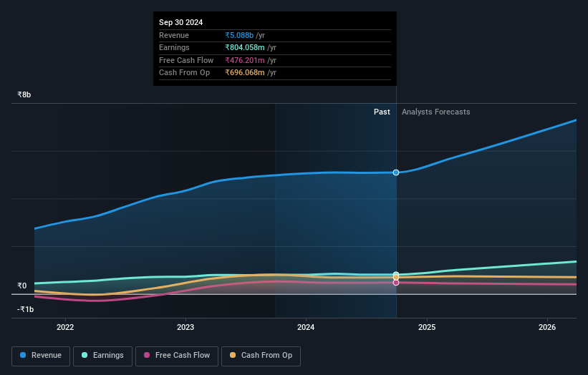Click the teal Earnings legend dot
588x375 pixels.
(85, 355)
